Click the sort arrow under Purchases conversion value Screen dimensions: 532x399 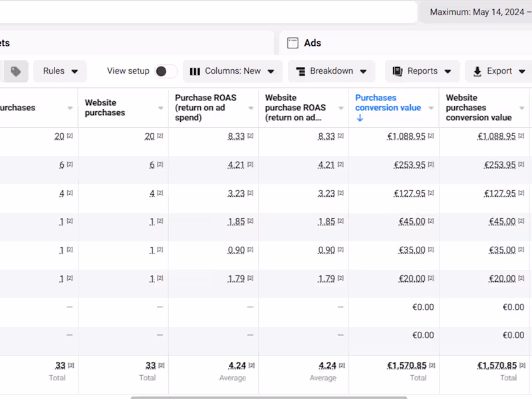point(360,118)
